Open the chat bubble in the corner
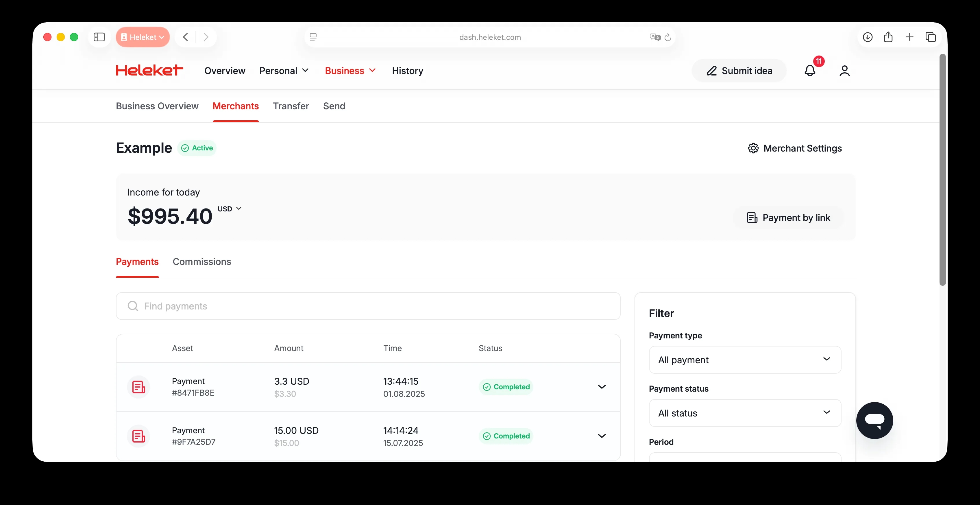 point(874,420)
